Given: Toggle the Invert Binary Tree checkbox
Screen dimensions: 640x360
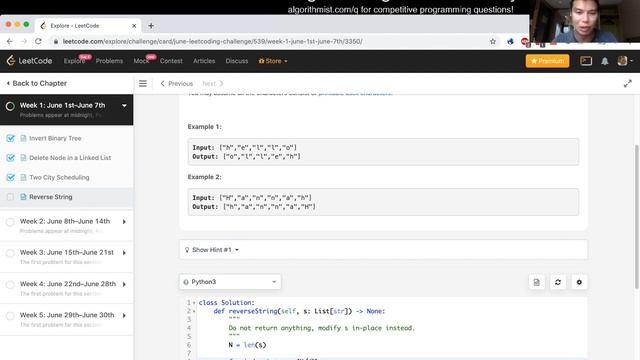Looking at the screenshot, I should pos(11,138).
